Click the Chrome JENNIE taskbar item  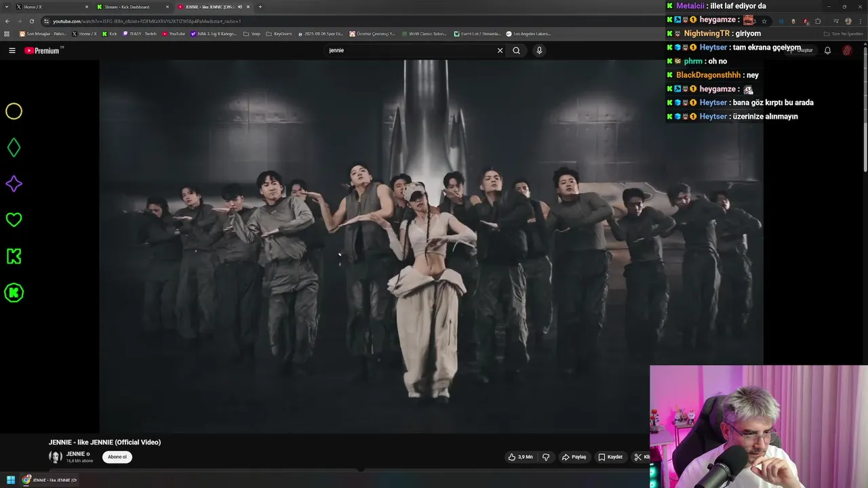[50, 480]
